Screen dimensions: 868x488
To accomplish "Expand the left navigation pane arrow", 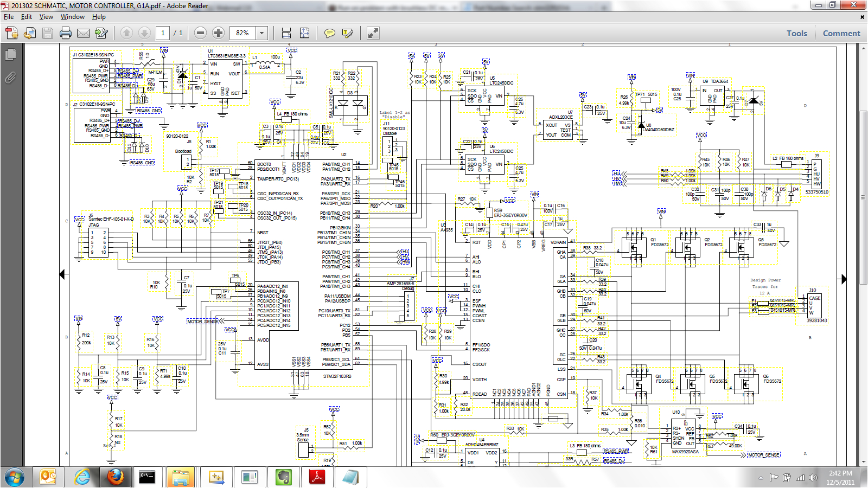I will 63,274.
